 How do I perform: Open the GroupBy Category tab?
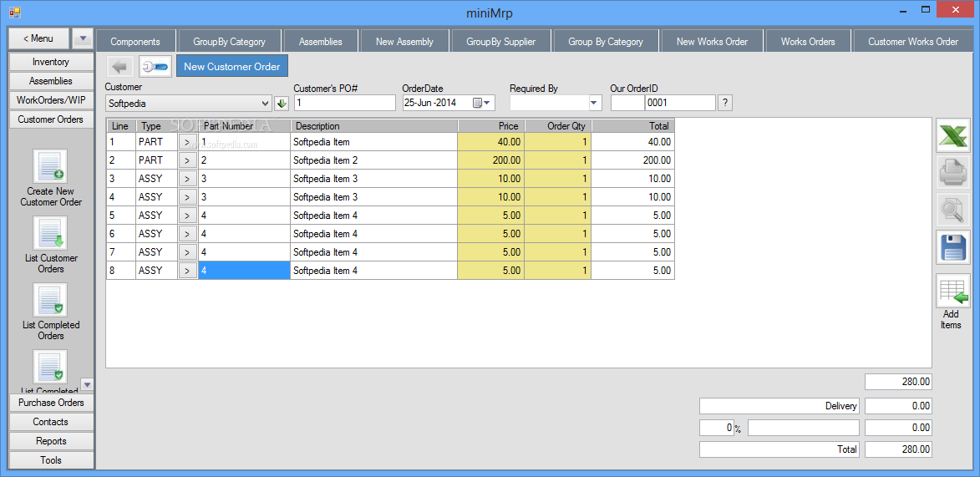tap(230, 42)
